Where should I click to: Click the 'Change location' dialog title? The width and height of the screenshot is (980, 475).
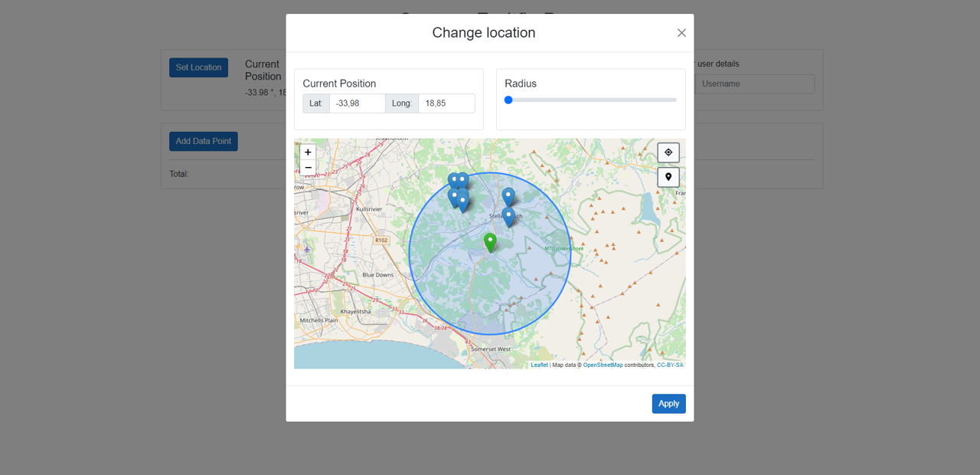484,33
